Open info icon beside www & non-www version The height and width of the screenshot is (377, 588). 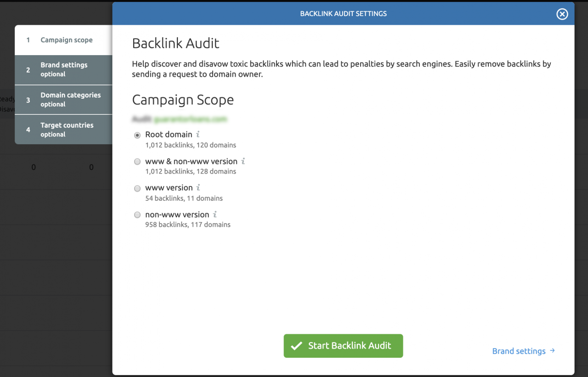coord(243,161)
